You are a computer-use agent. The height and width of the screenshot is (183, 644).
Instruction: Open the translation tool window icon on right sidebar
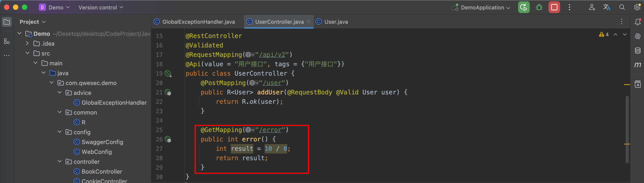click(x=638, y=84)
